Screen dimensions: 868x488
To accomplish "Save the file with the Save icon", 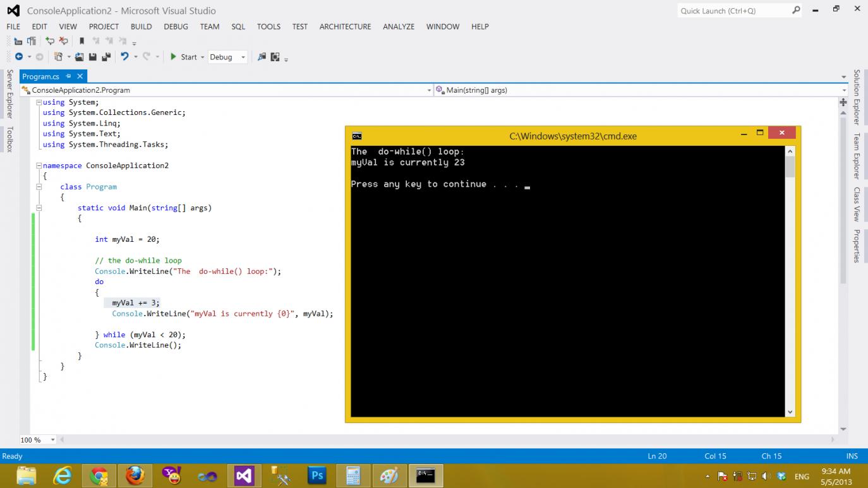I will click(x=92, y=57).
